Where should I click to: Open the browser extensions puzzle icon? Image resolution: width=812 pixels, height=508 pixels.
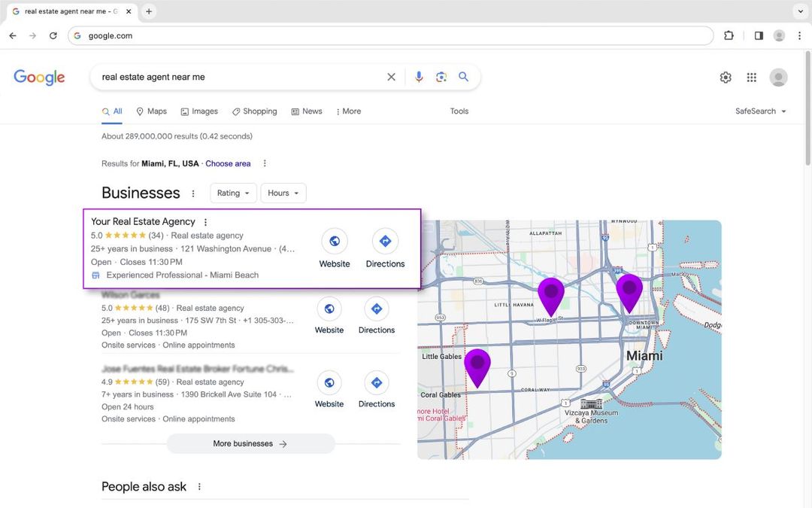(729, 36)
